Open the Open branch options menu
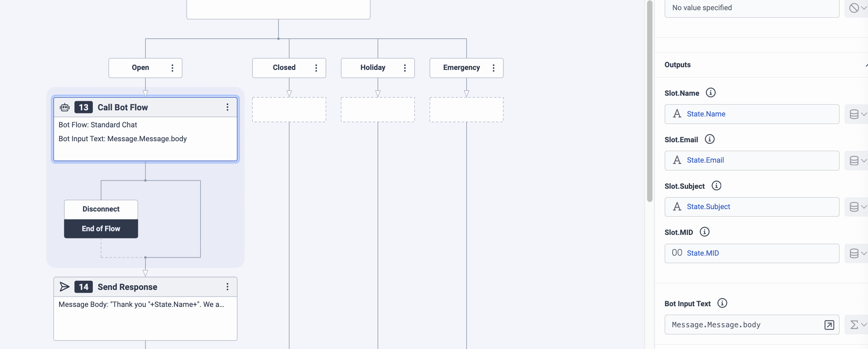 pyautogui.click(x=173, y=68)
